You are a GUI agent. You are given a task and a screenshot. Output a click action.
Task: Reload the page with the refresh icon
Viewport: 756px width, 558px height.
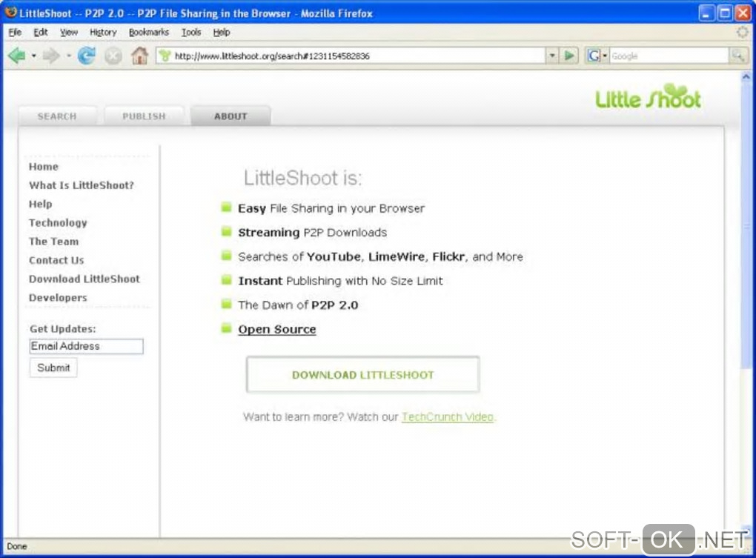[87, 56]
